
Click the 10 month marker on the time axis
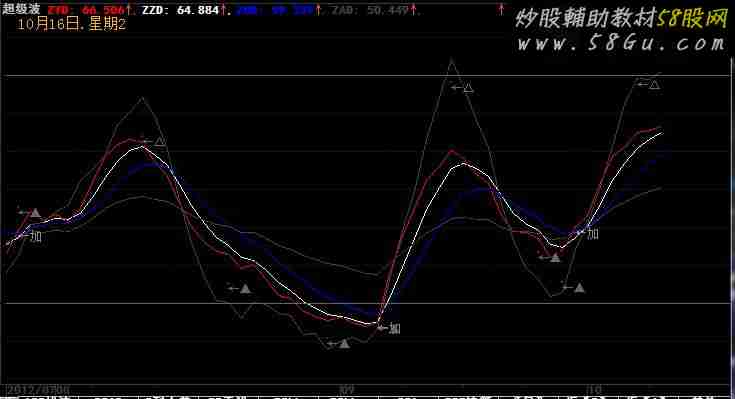click(594, 389)
